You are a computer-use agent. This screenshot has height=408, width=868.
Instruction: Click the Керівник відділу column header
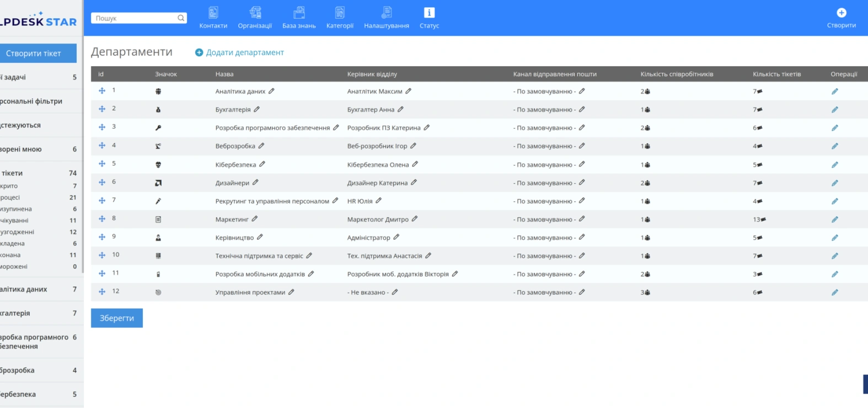pyautogui.click(x=372, y=74)
